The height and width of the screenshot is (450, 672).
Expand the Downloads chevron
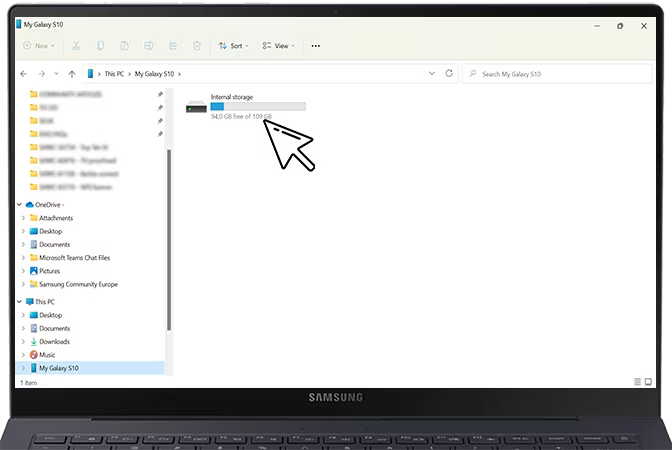[23, 342]
